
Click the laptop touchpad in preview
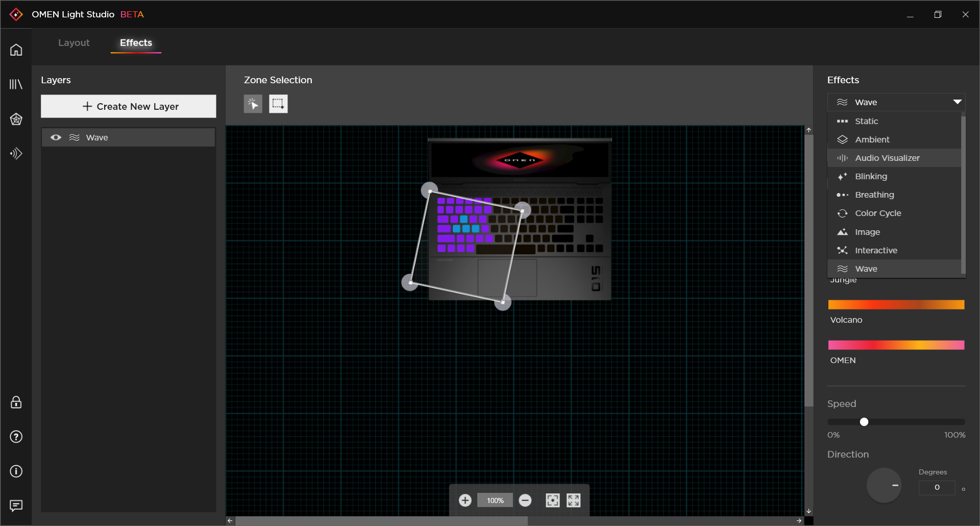click(x=507, y=277)
